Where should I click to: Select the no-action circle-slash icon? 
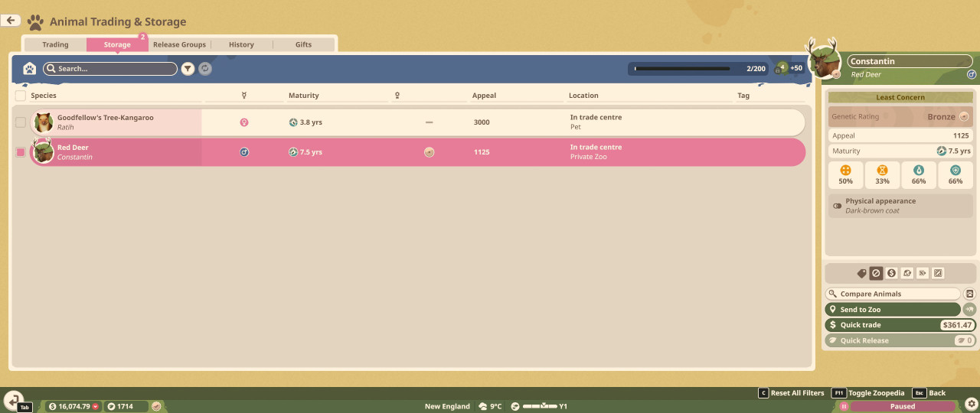coord(877,273)
